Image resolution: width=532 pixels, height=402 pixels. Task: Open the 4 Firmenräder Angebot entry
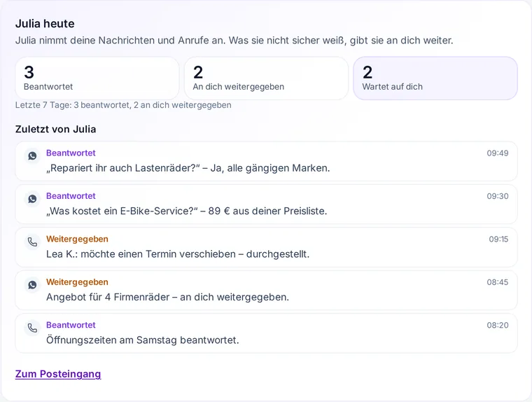click(266, 291)
